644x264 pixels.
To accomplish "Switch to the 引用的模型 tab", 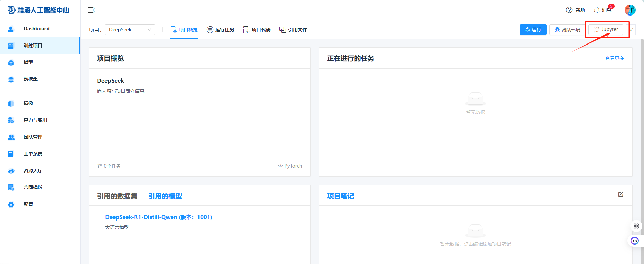I will [165, 196].
